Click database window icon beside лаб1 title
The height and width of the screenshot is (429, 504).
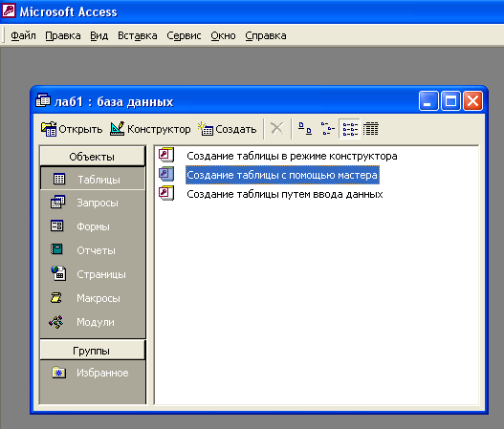pyautogui.click(x=43, y=100)
